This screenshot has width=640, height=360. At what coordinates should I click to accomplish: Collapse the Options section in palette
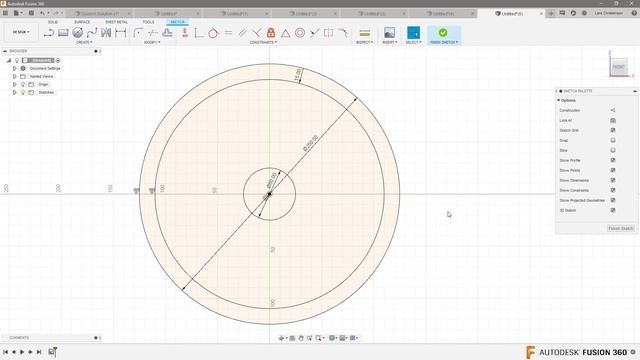point(559,100)
